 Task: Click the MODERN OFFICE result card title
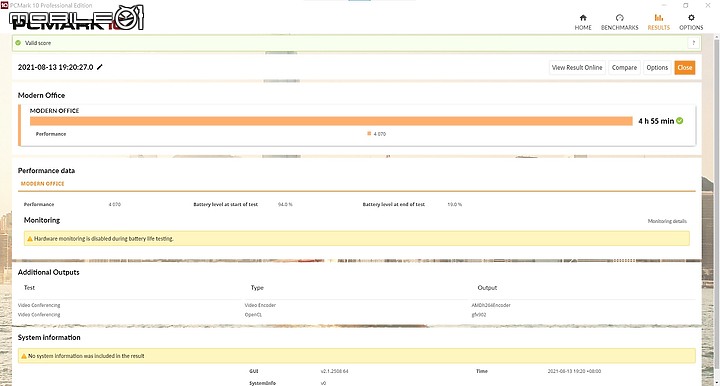[54, 111]
